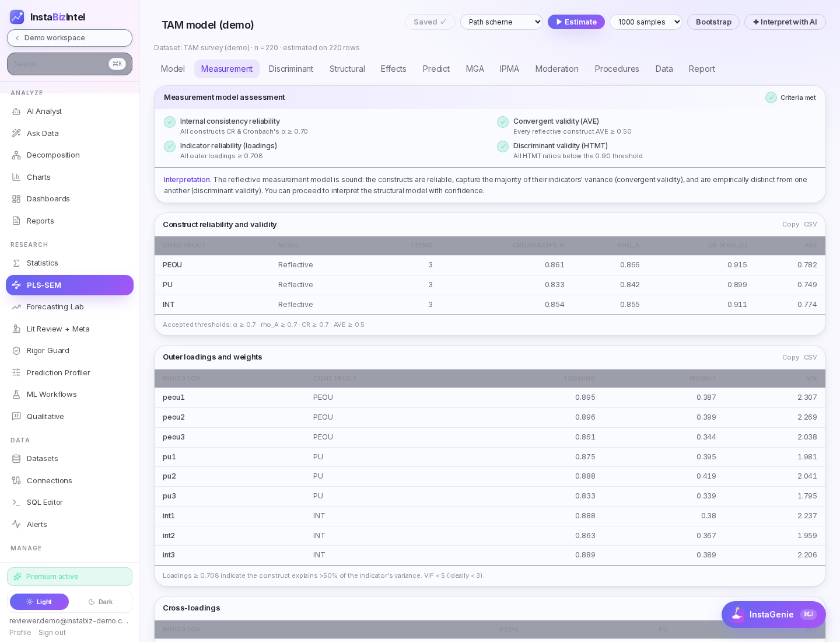Click the Search input field
This screenshot has width=840, height=642.
pyautogui.click(x=69, y=64)
